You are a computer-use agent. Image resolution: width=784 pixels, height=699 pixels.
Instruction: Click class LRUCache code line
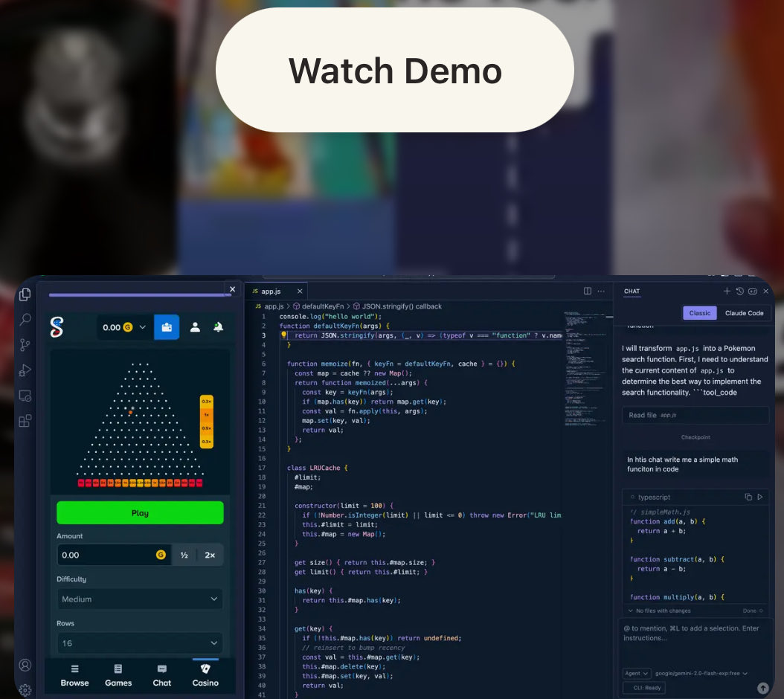317,468
